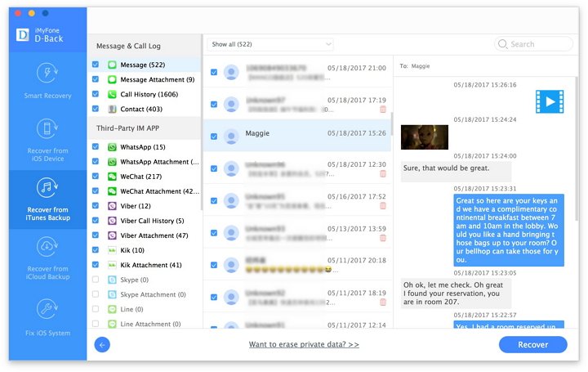The height and width of the screenshot is (372, 588).
Task: Select Recover from iOS Device icon
Action: [47, 128]
